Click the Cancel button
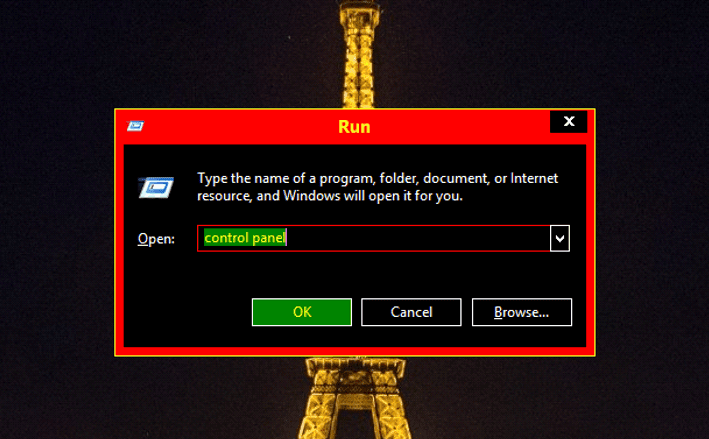The width and height of the screenshot is (709, 439). click(411, 312)
